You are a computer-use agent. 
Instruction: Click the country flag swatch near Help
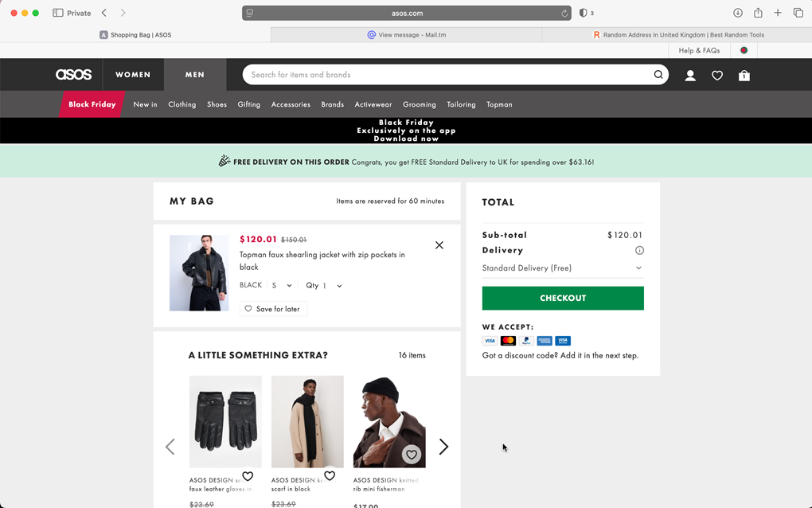tap(744, 49)
